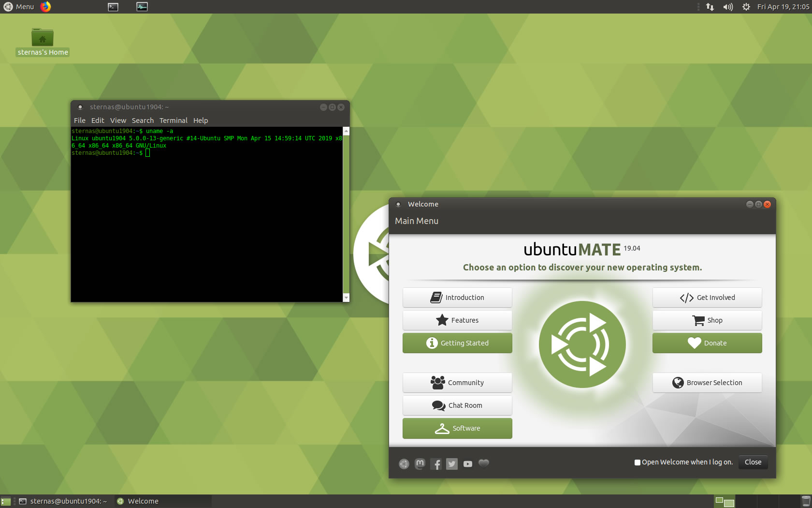Open the YouTube icon in Welcome footer
Screen dimensions: 812x508
pos(468,464)
